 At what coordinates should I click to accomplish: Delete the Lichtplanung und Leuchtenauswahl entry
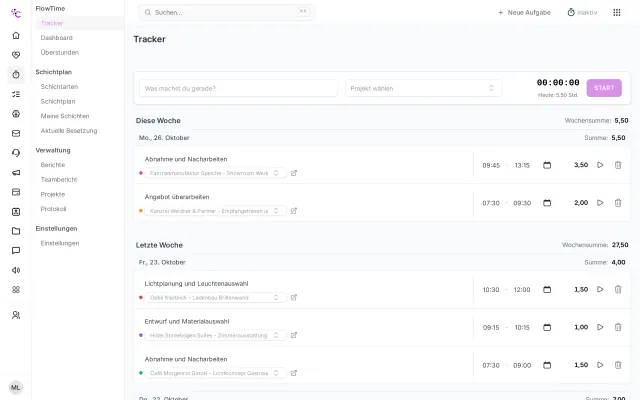tap(618, 289)
